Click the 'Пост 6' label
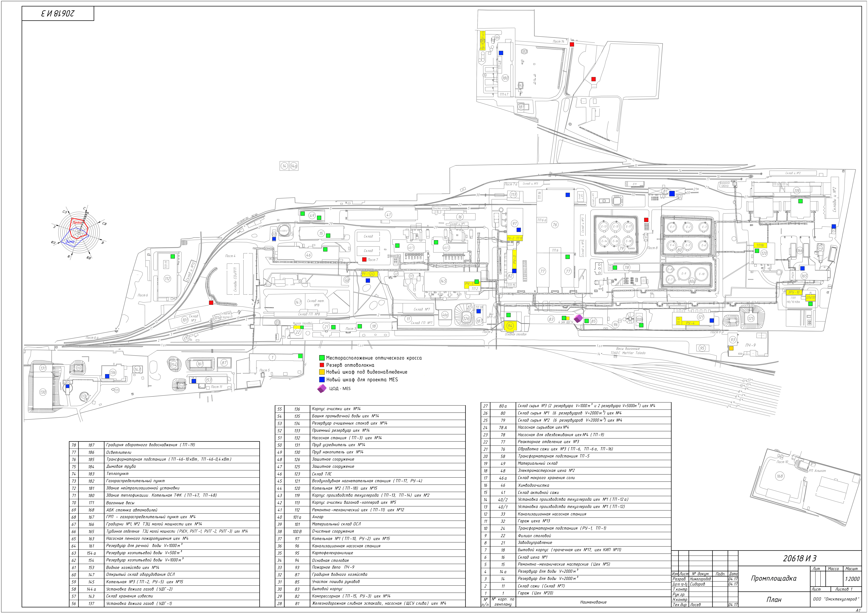Image resolution: width=868 pixels, height=613 pixels. pyautogui.click(x=143, y=295)
